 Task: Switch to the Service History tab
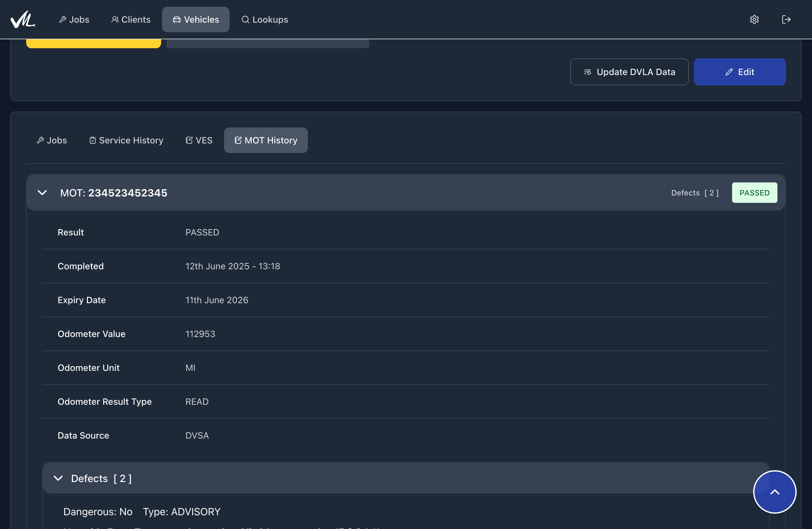(126, 141)
